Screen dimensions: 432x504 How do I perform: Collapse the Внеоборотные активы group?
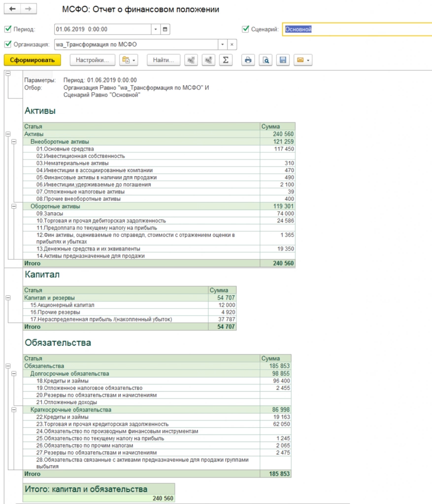[x=14, y=141]
